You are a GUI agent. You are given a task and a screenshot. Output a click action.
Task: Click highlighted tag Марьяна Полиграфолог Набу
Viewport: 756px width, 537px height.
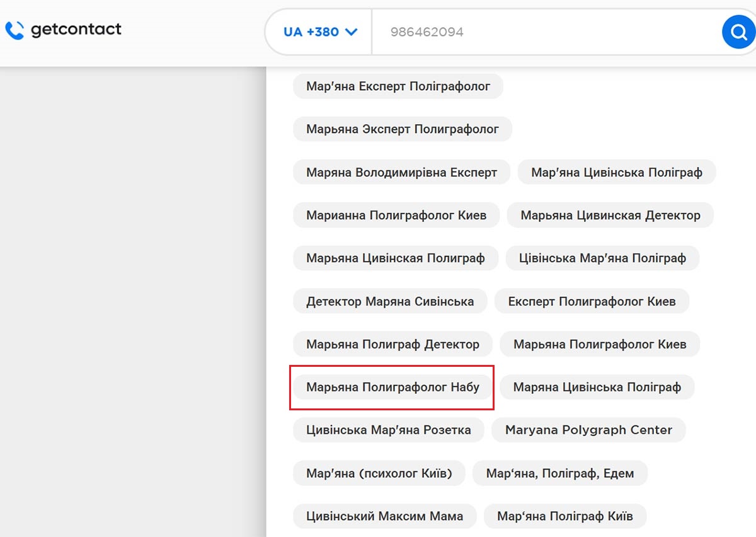[x=392, y=387]
